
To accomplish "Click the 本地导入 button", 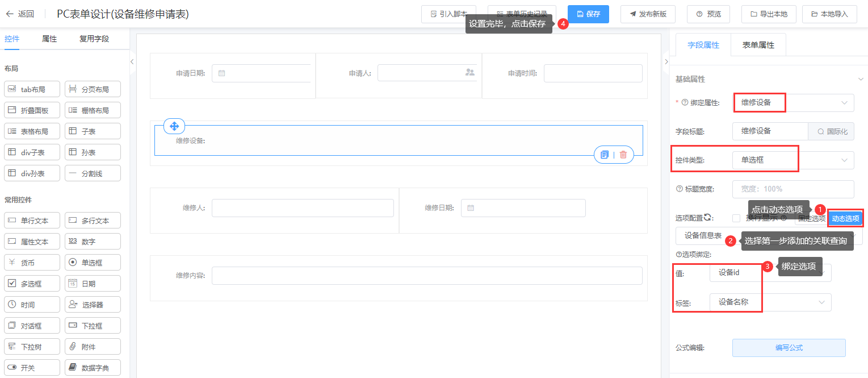I will (x=829, y=14).
